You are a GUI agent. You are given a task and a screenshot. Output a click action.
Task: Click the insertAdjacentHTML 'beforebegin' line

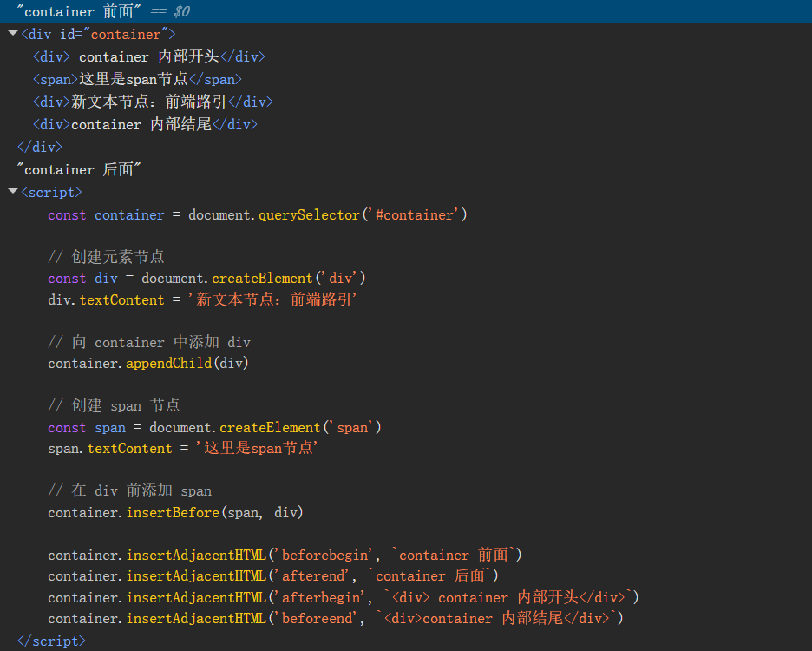coord(285,555)
